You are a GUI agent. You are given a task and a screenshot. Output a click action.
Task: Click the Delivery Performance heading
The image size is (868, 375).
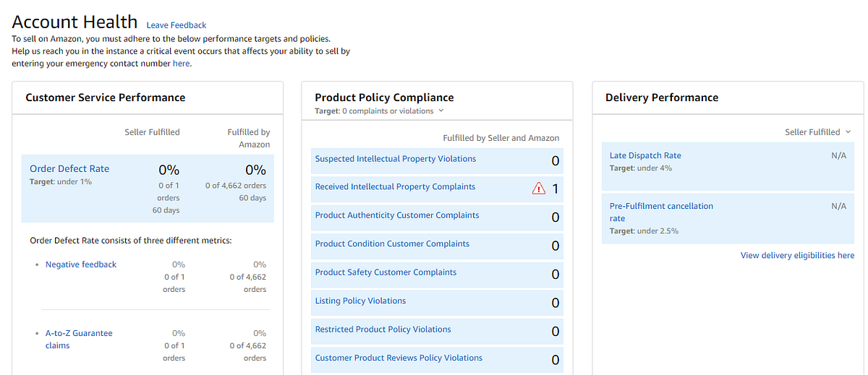click(x=662, y=98)
